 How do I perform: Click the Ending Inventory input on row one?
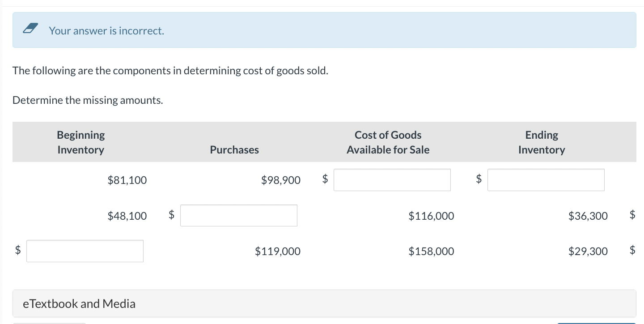[x=546, y=179]
